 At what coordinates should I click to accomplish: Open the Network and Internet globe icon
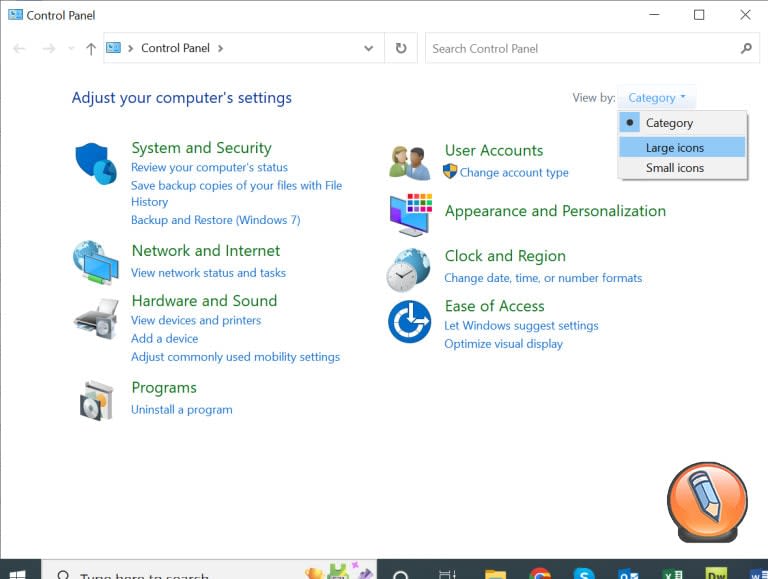(96, 263)
